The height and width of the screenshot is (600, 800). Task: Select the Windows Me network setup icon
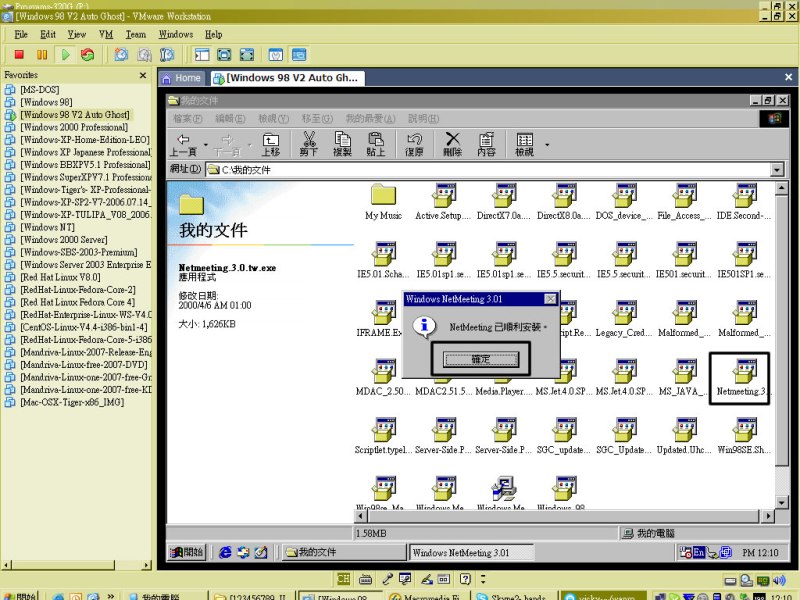point(504,492)
